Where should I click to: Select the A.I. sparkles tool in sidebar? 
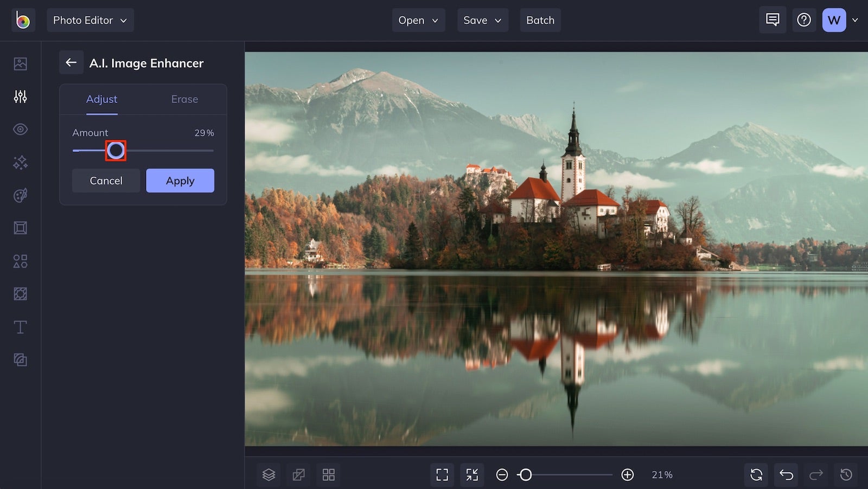(20, 163)
